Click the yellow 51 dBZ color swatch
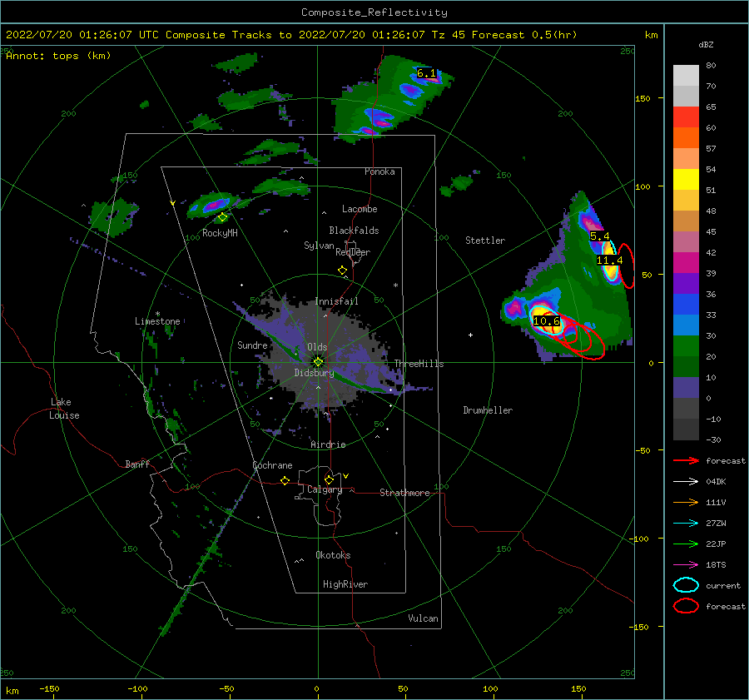Viewport: 749px width, 700px height. click(x=686, y=180)
